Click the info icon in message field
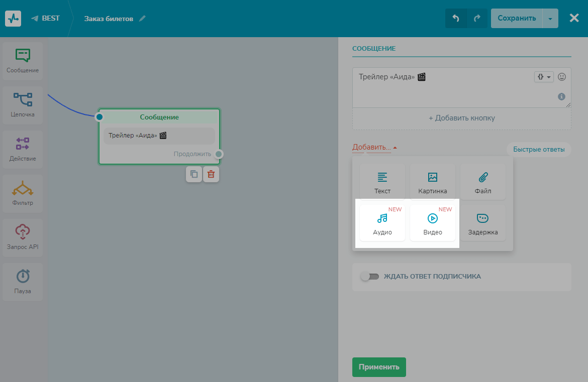This screenshot has height=382, width=588. click(561, 96)
